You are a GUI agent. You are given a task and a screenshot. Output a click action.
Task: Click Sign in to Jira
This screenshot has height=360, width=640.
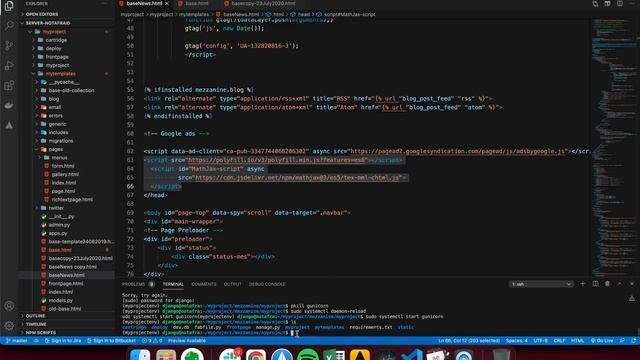[x=62, y=340]
